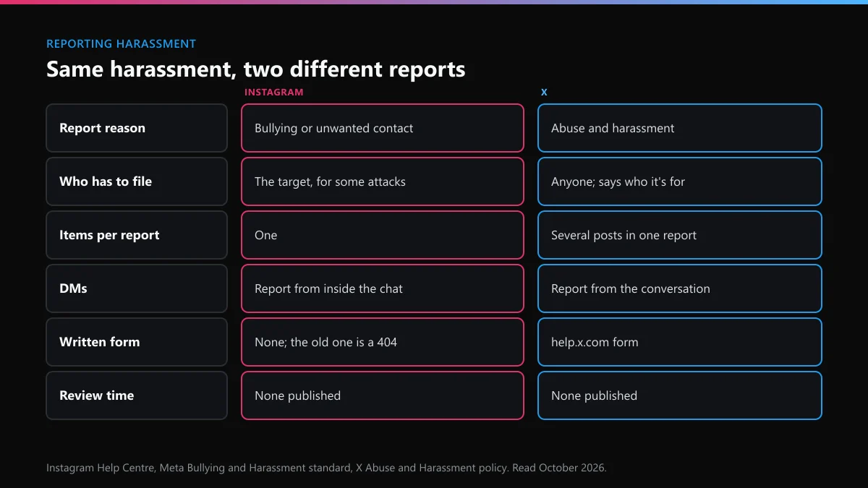Click 'Report from the conversation' cell
Viewport: 868px width, 488px height.
click(680, 288)
